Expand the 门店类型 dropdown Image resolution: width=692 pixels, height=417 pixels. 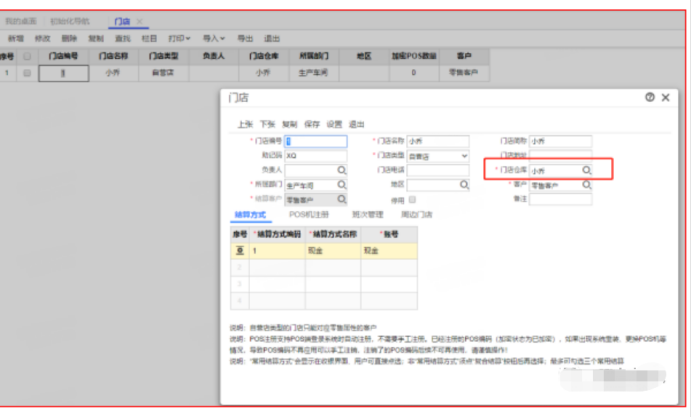(464, 156)
